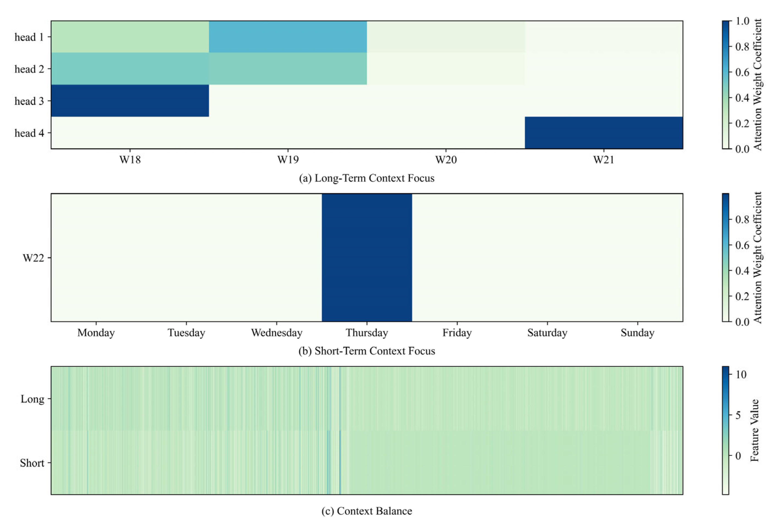778x532 pixels.
Task: Click the Context Balance caption
Action: pyautogui.click(x=367, y=511)
